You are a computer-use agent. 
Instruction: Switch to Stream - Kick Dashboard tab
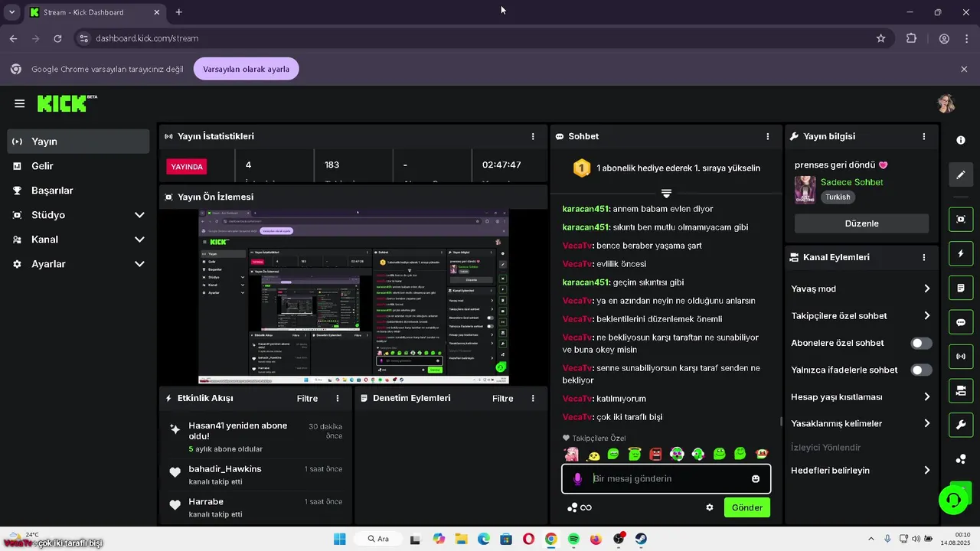coord(96,12)
